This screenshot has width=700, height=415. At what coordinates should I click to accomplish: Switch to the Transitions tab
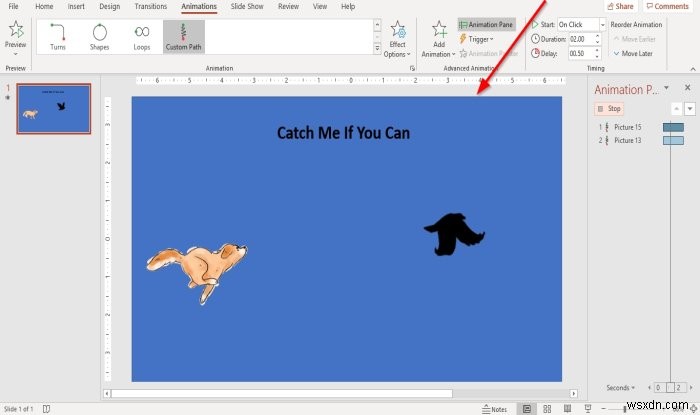(151, 6)
